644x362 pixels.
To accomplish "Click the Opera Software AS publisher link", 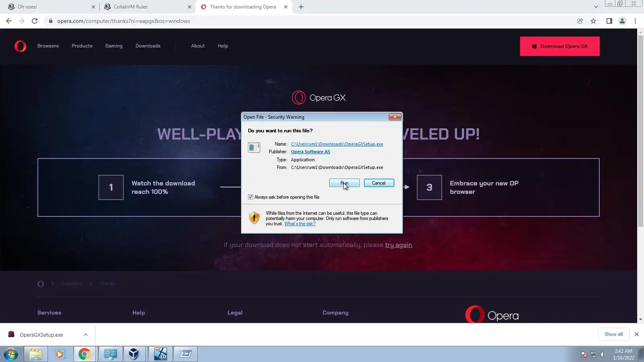I will pos(310,152).
